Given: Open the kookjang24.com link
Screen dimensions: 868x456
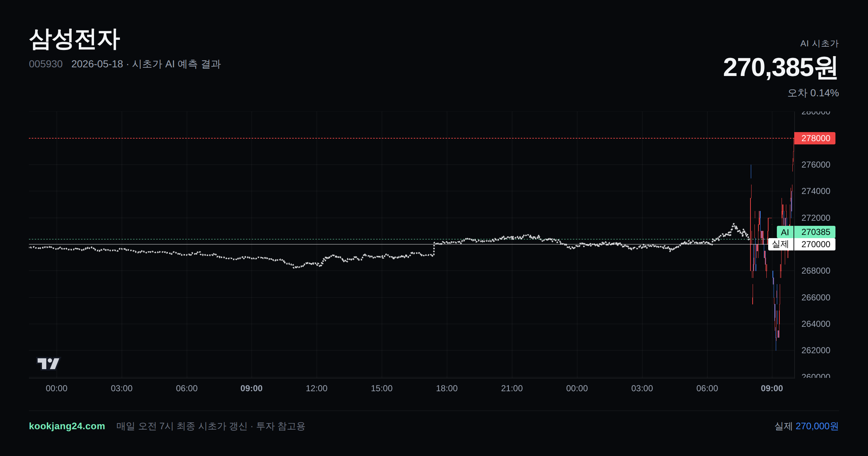Looking at the screenshot, I should coord(67,426).
